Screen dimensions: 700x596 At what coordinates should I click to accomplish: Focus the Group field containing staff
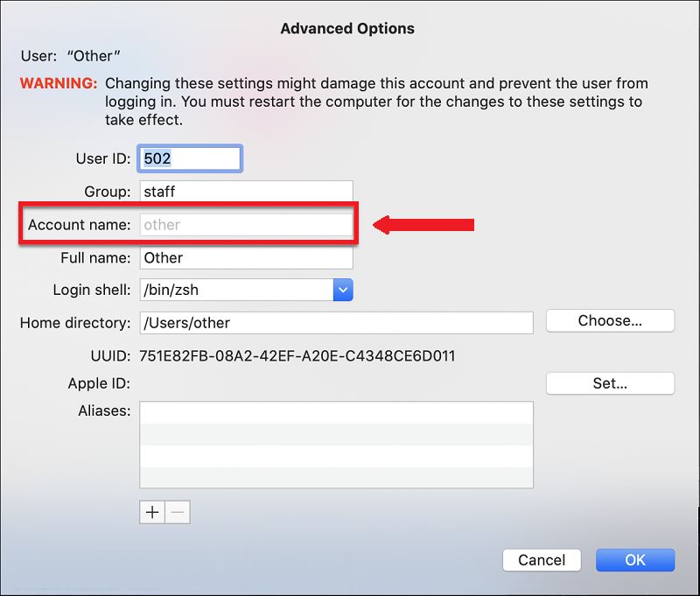tap(246, 192)
